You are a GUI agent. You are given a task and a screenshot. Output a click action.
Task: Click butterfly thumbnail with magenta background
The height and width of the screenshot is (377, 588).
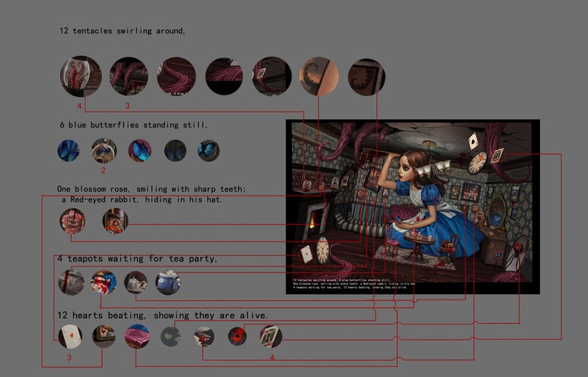(x=140, y=151)
